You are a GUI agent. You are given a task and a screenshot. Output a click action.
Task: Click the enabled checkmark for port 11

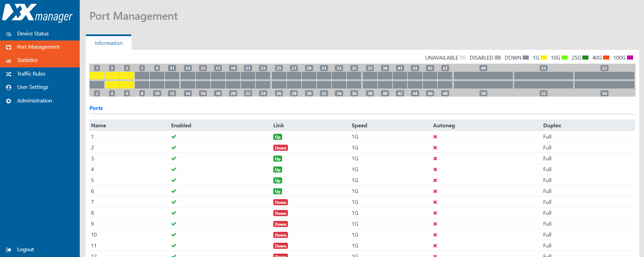click(x=174, y=246)
